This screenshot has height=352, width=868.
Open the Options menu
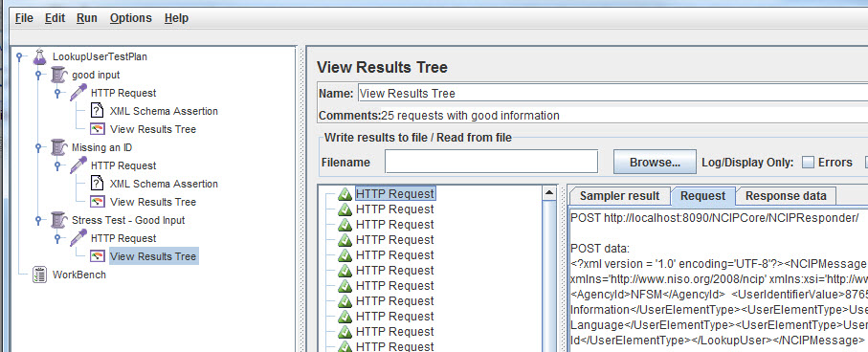tap(131, 18)
